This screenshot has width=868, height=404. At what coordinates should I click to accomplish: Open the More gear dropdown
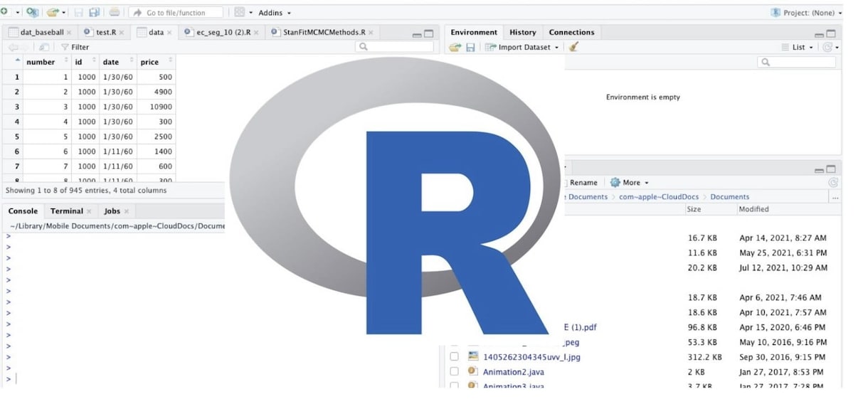click(x=629, y=183)
